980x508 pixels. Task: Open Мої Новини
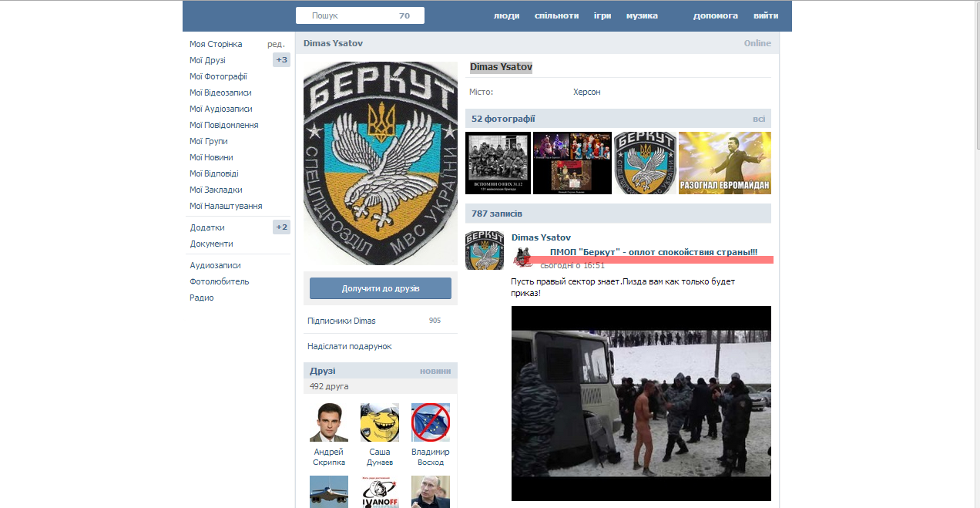pos(211,157)
